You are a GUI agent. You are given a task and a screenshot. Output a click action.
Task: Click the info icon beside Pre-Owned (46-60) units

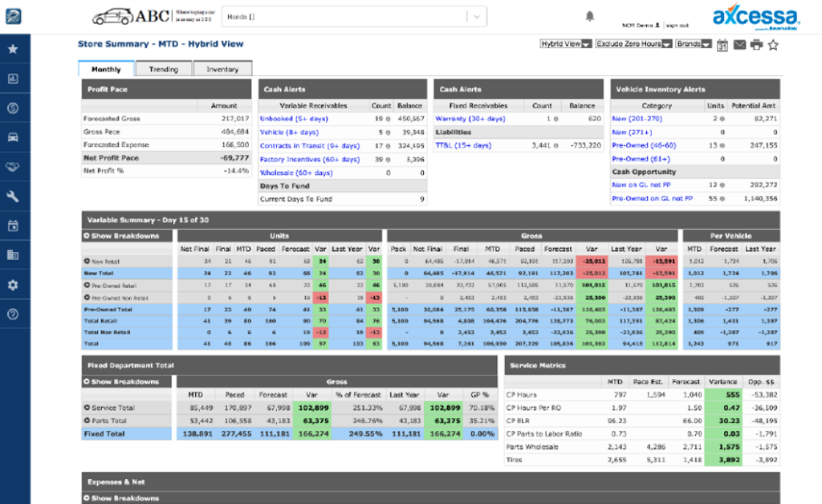[722, 145]
